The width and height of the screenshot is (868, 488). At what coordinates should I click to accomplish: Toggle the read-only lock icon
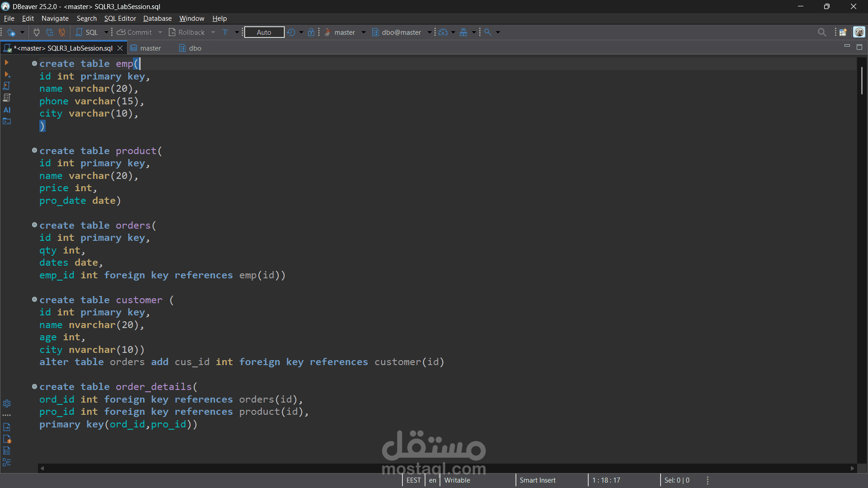pyautogui.click(x=311, y=33)
